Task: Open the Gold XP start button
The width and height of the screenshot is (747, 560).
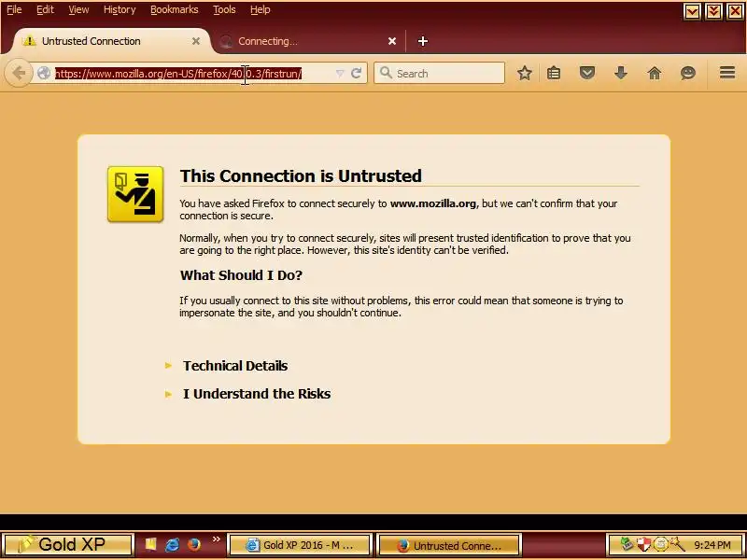Action: (x=67, y=544)
